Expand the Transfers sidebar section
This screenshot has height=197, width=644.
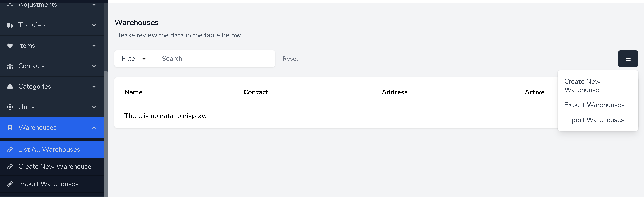tap(94, 25)
